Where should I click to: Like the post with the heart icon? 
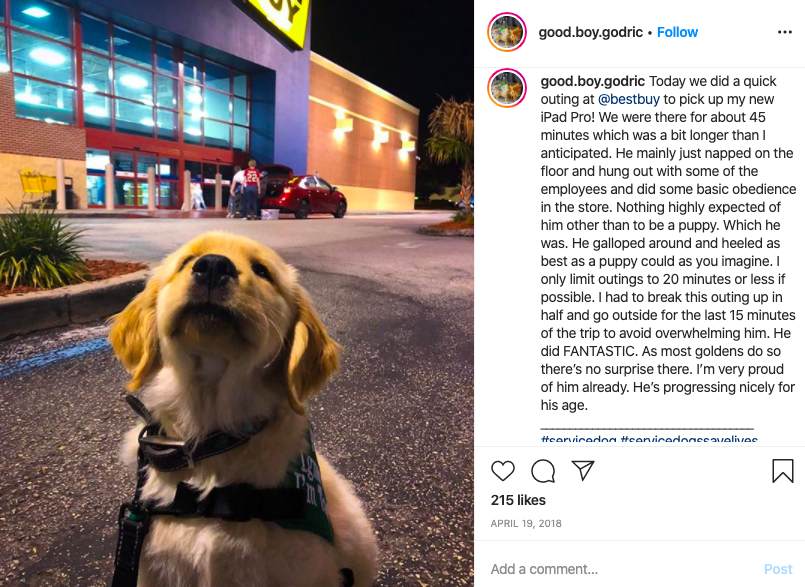(503, 470)
